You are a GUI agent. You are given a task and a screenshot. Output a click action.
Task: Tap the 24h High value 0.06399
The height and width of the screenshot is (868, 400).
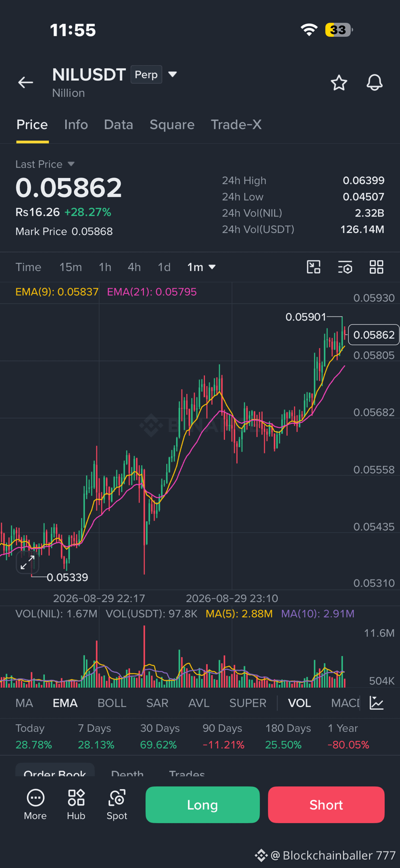363,180
